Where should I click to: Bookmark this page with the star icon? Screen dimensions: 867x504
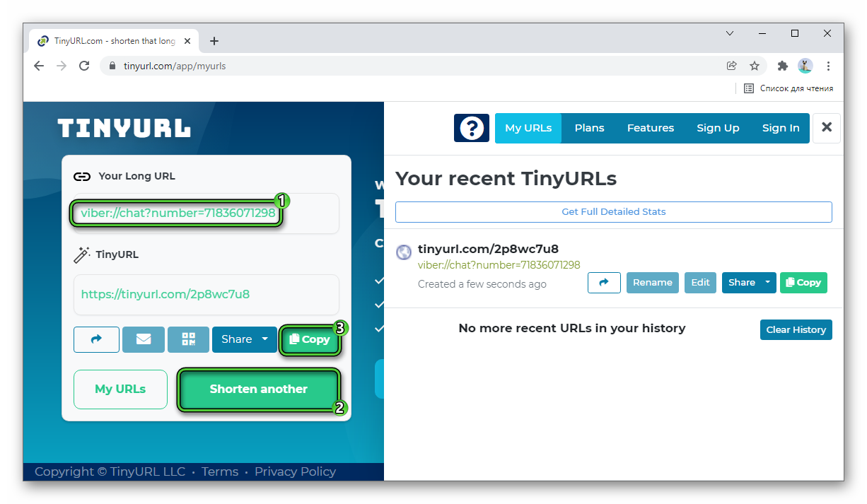click(x=755, y=66)
